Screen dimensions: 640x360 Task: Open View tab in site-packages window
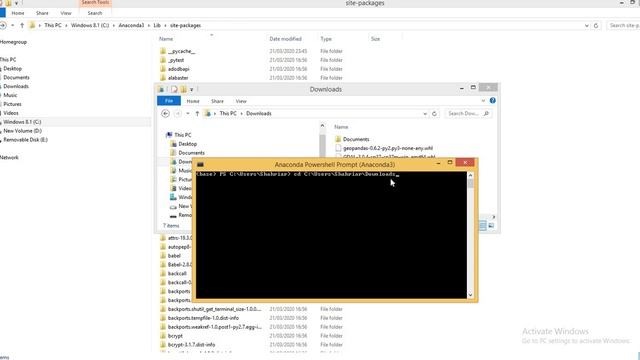[66, 13]
